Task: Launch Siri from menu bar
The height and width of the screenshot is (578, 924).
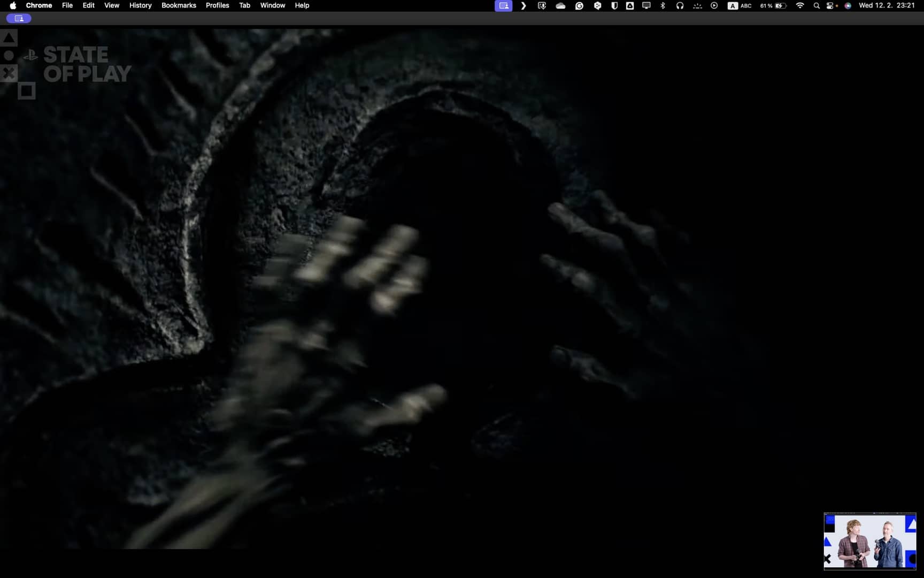Action: [x=848, y=6]
